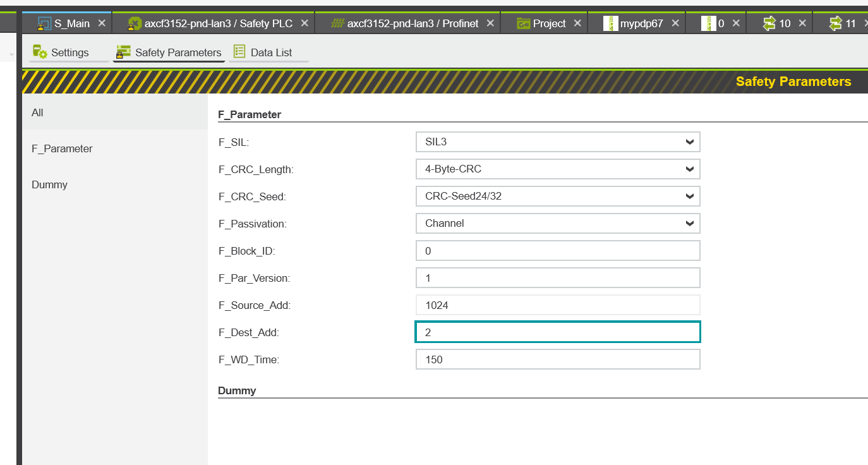The image size is (868, 465).
Task: Click the Safety PLC tab icon
Action: (x=135, y=23)
